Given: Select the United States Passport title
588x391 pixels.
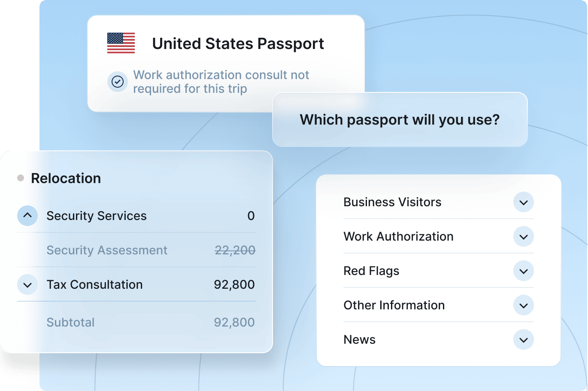Looking at the screenshot, I should (x=238, y=44).
